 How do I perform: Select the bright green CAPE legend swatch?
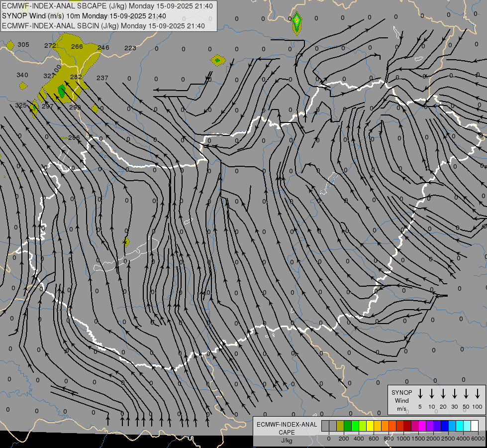(x=355, y=426)
